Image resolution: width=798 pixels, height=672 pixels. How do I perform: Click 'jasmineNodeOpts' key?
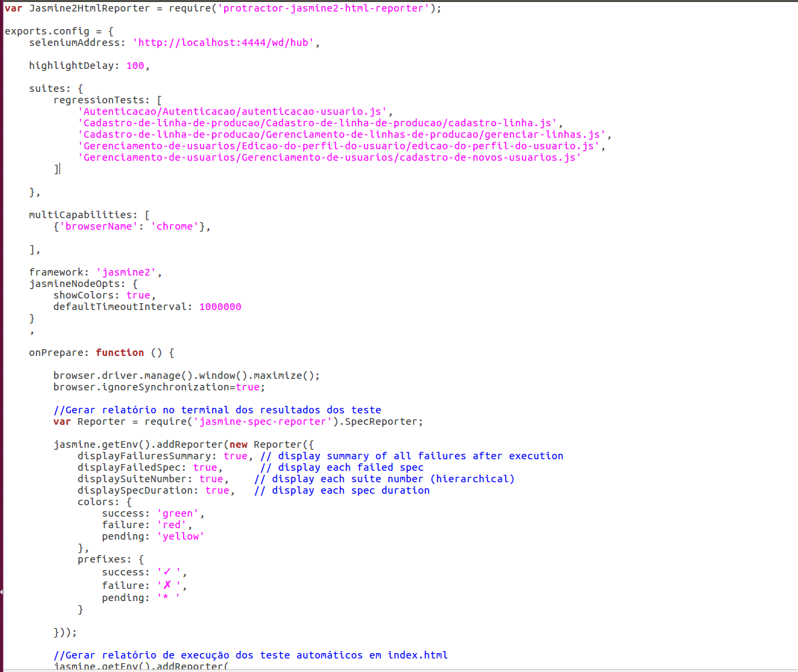click(74, 284)
